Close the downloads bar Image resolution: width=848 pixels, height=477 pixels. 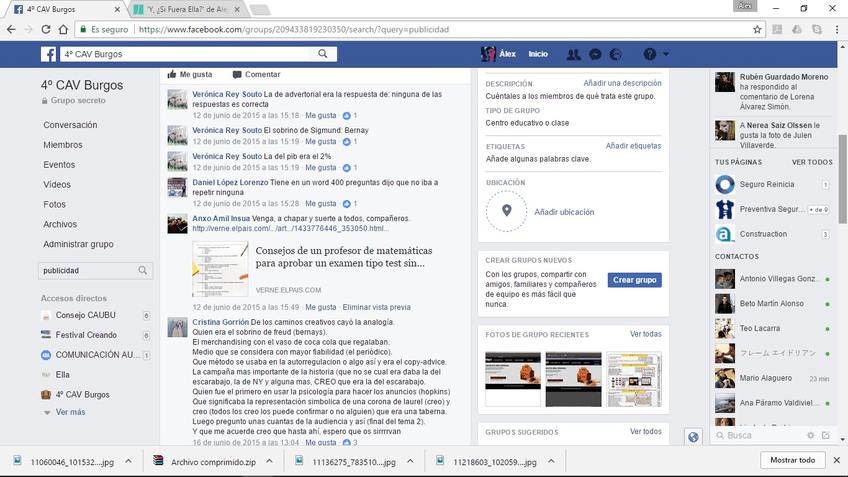tap(837, 460)
